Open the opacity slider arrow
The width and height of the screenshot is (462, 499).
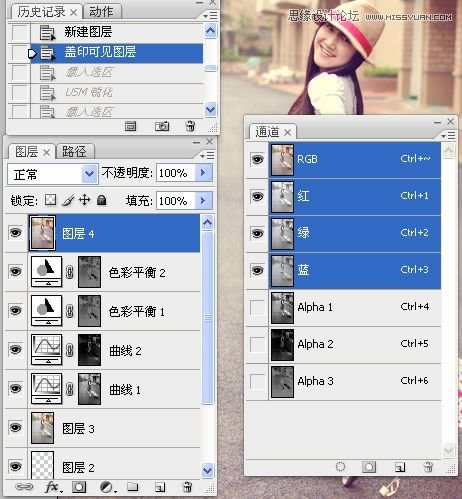tap(203, 173)
